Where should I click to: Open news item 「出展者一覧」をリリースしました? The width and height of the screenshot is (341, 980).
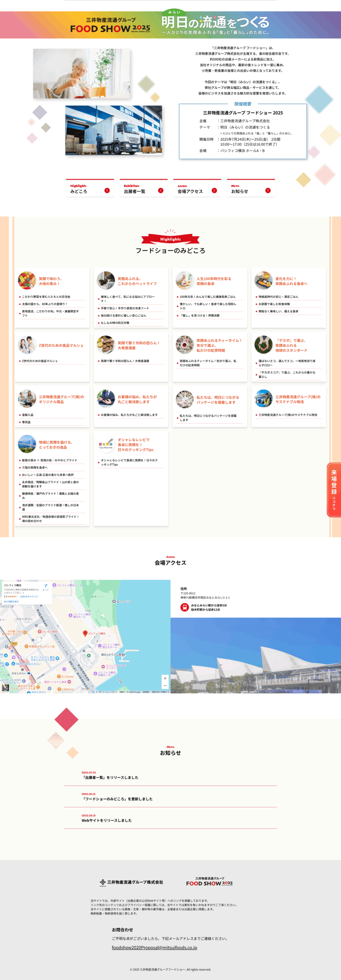tap(170, 775)
